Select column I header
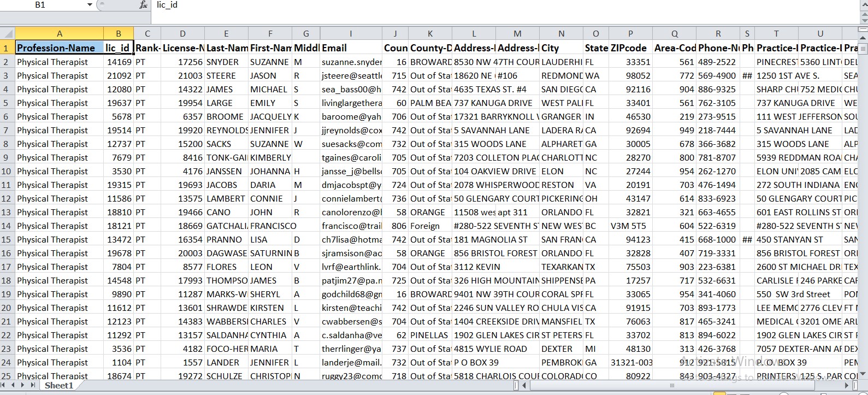868x395 pixels. (351, 33)
